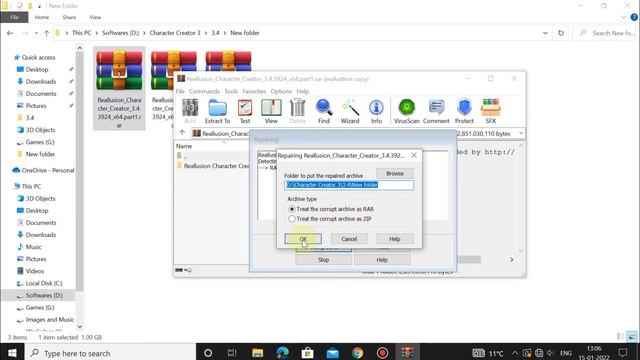Open the WinRAR address bar dropdown
Screen dimensions: 640x360
pos(521,133)
